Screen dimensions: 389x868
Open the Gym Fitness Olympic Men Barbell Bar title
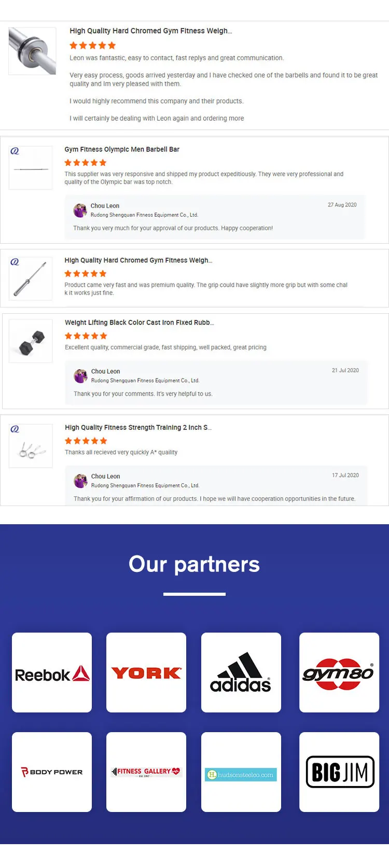(122, 149)
